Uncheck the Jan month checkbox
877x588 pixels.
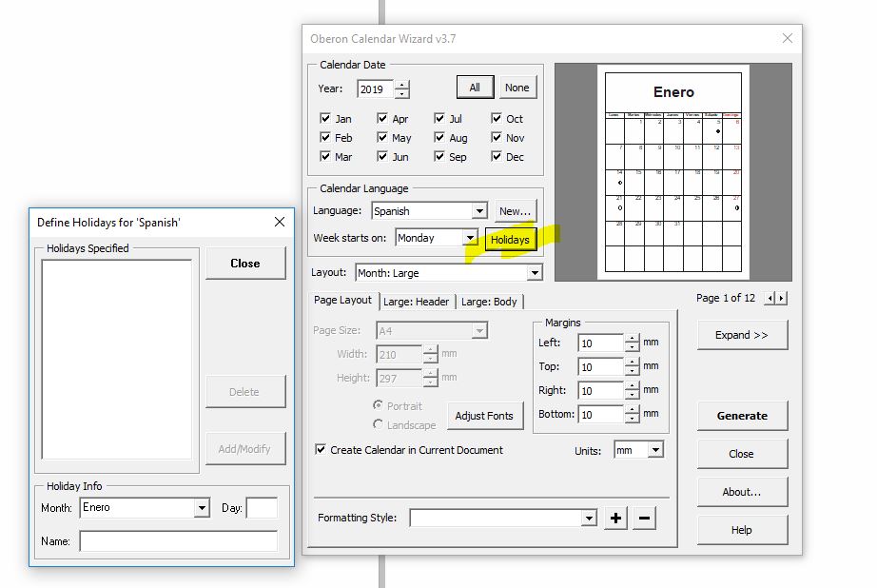(x=326, y=119)
